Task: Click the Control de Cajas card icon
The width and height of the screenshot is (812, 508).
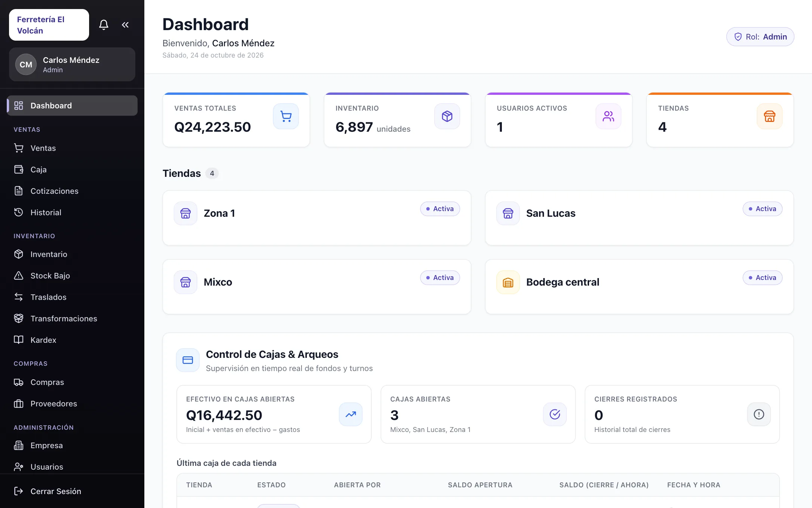Action: (188, 360)
